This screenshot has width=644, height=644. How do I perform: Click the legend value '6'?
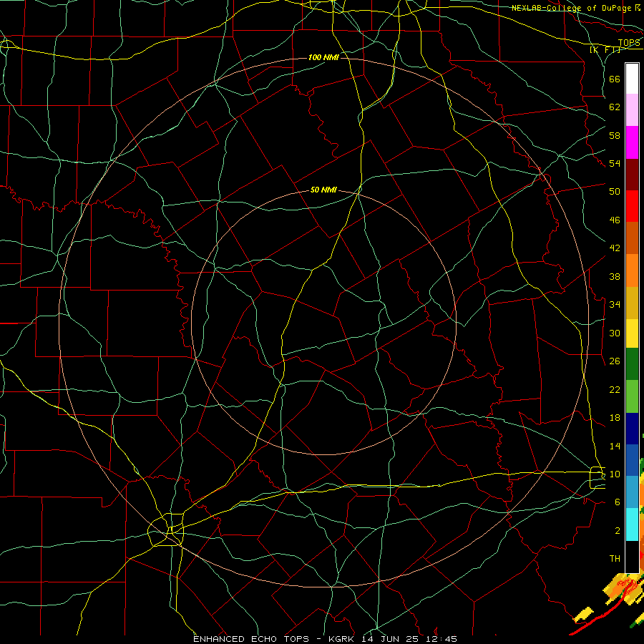click(x=618, y=502)
